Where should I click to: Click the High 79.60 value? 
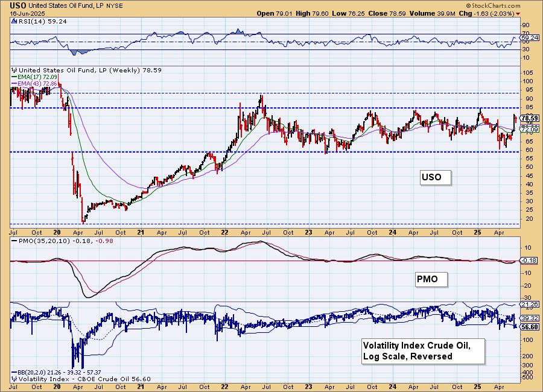312,13
